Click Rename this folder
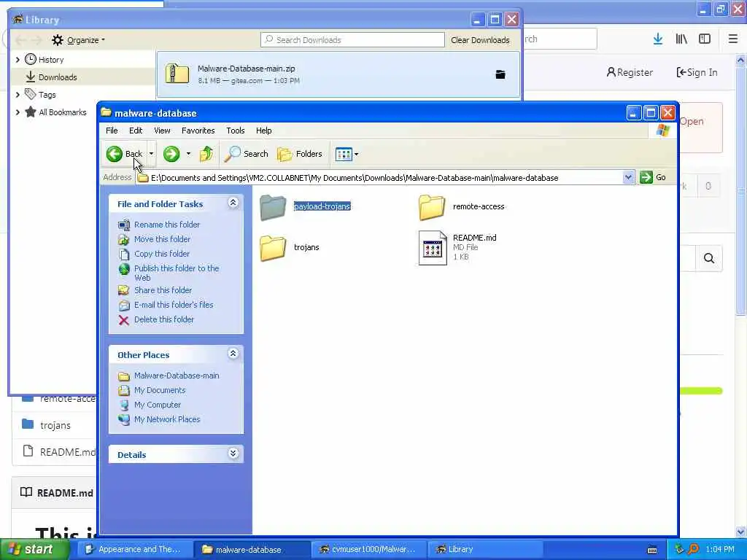747x560 pixels. coord(167,225)
